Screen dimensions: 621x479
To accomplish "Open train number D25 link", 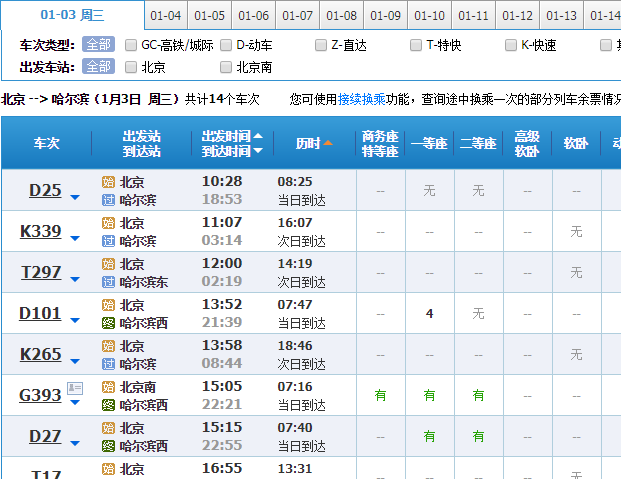I will coord(45,191).
